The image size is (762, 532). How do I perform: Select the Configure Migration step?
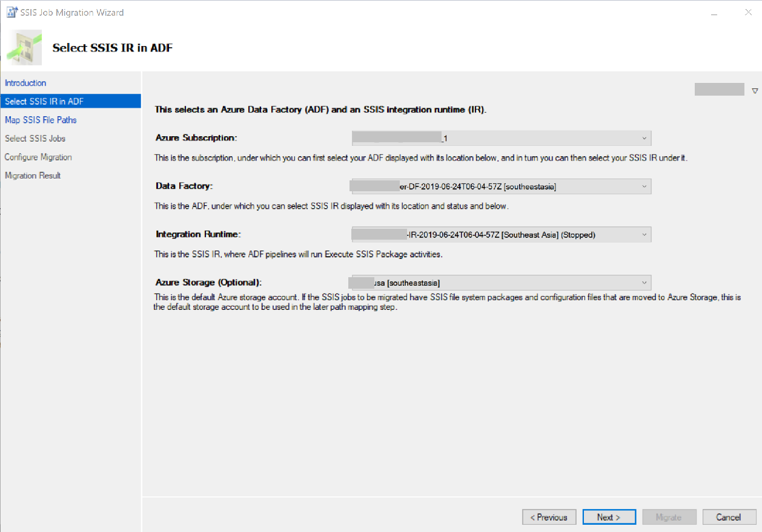point(38,157)
